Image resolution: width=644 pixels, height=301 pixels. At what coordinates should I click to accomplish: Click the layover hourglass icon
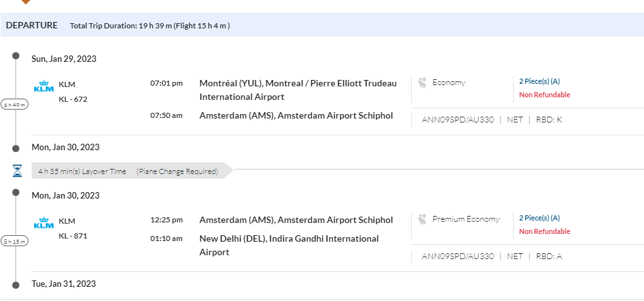point(17,171)
